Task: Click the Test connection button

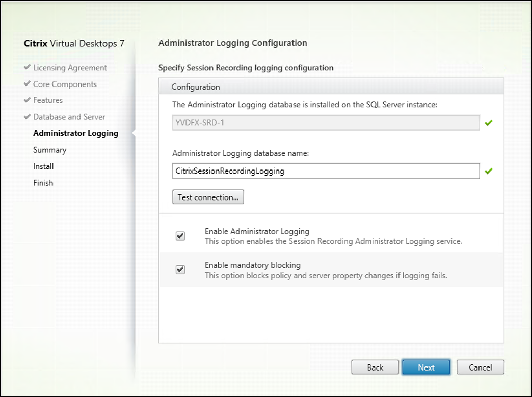Action: 208,197
